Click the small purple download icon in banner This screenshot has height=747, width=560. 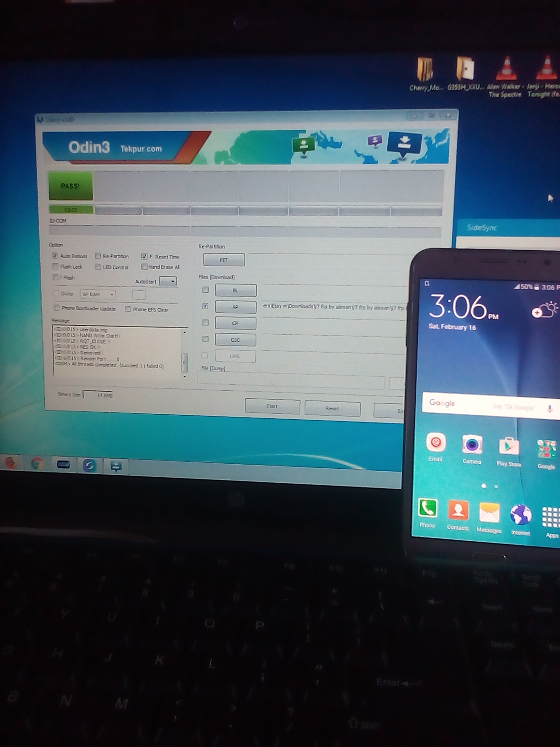[x=375, y=140]
